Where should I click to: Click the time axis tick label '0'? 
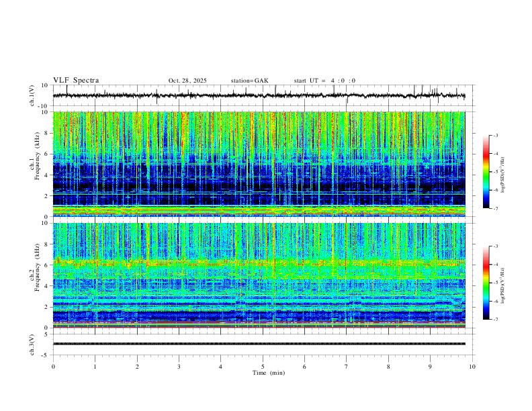coord(53,367)
